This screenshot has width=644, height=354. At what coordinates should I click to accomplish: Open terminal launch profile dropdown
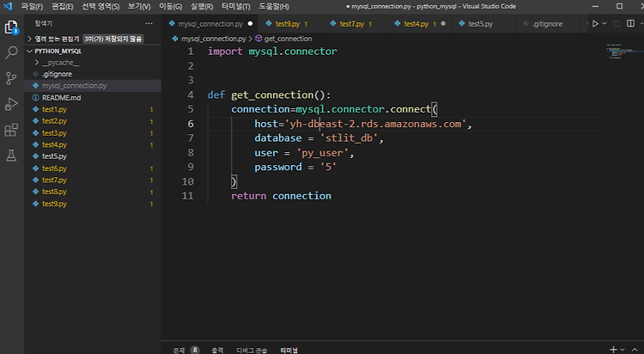623,350
